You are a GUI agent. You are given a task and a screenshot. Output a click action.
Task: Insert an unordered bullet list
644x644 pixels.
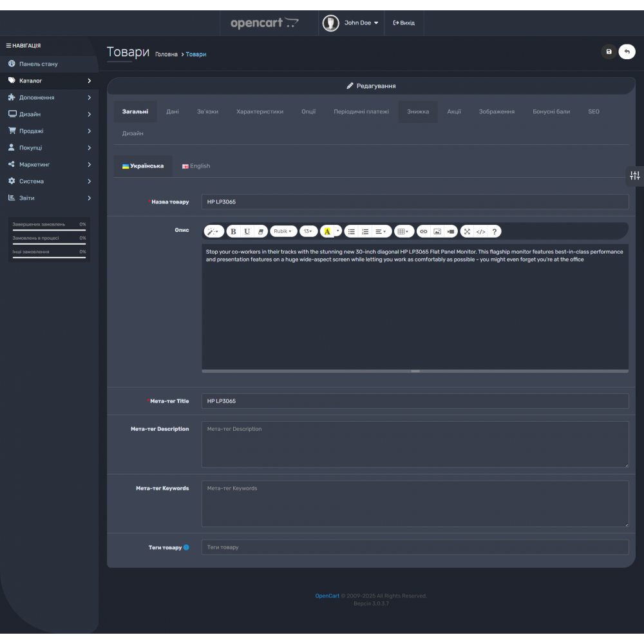click(x=352, y=231)
